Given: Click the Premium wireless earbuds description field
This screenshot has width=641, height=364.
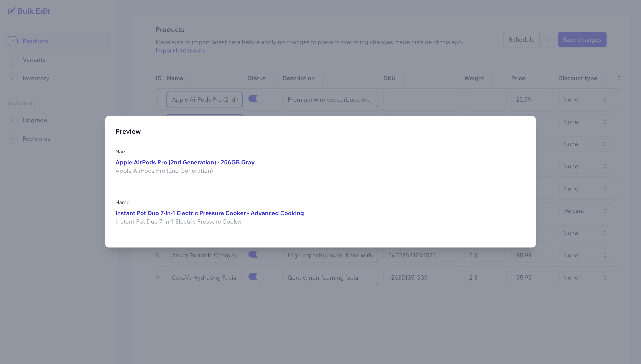Looking at the screenshot, I should pos(330,100).
